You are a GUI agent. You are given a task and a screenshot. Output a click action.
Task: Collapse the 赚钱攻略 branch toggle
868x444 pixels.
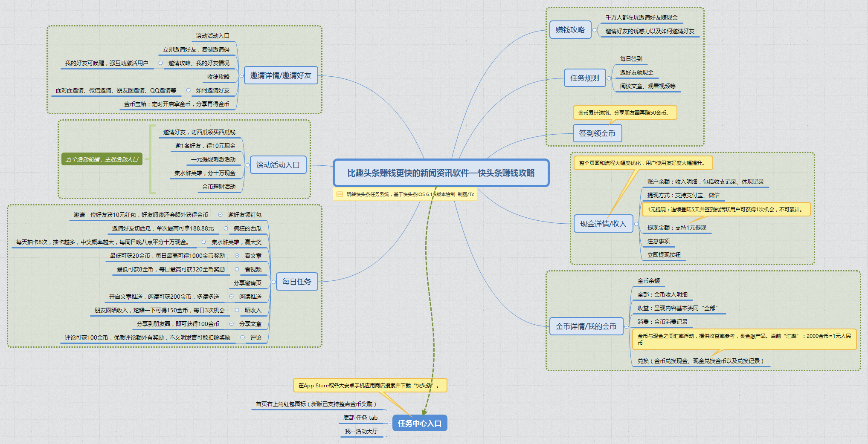pyautogui.click(x=595, y=30)
